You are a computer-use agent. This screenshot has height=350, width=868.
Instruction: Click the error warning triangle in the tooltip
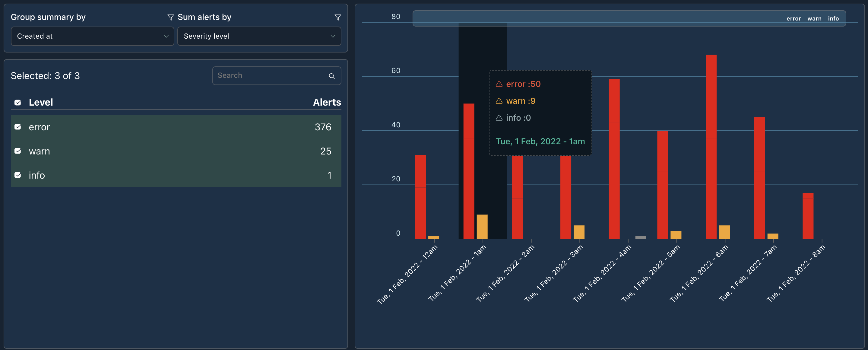(x=499, y=84)
